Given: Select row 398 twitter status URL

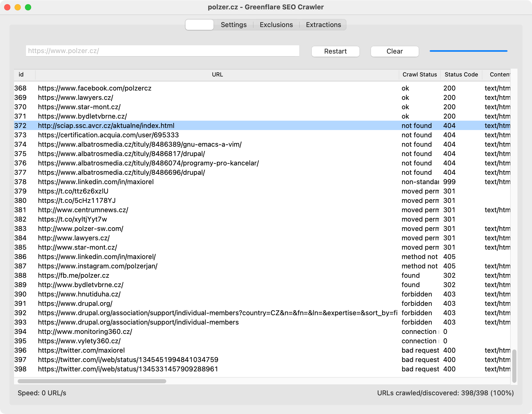Looking at the screenshot, I should tap(128, 369).
